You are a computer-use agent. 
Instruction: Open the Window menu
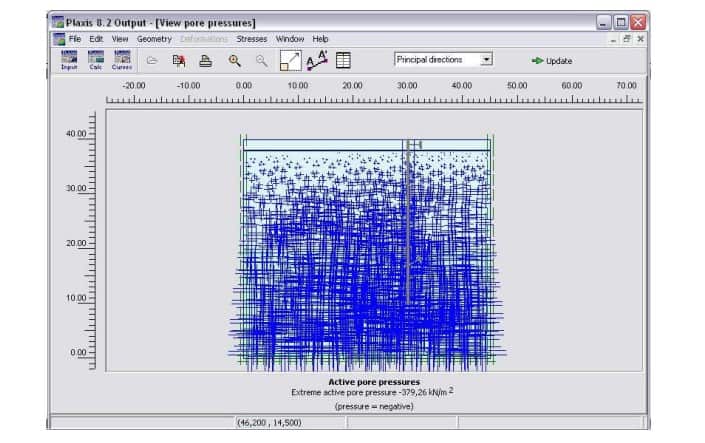(x=290, y=39)
